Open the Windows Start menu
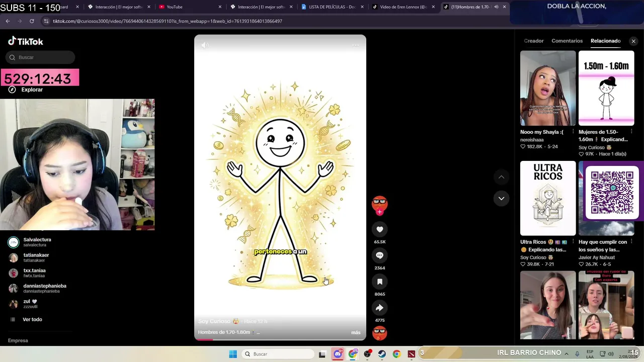Viewport: 644px width, 362px height. 233,354
